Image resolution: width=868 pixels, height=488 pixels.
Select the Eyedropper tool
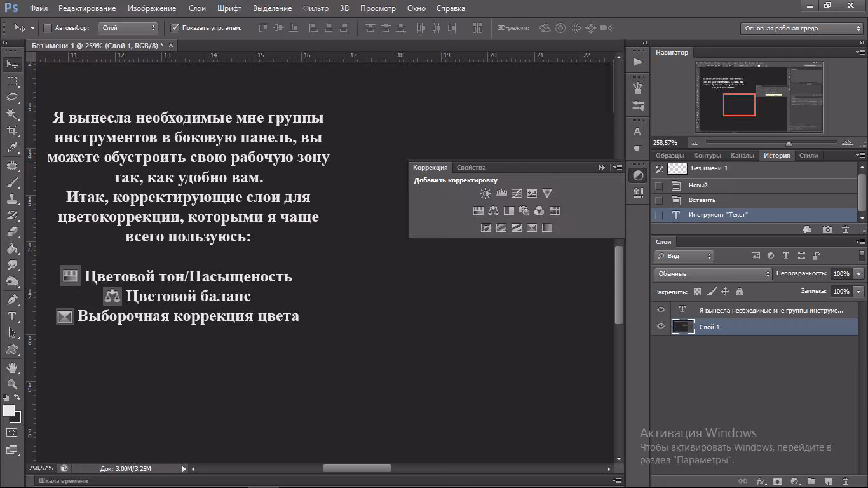[x=12, y=147]
